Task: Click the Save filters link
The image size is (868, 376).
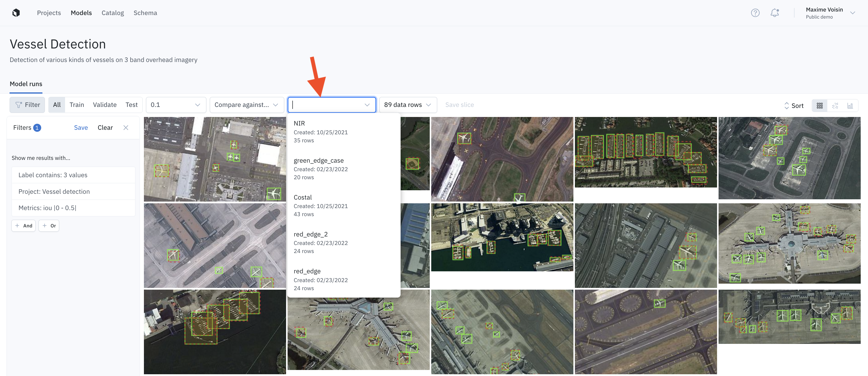Action: point(81,128)
